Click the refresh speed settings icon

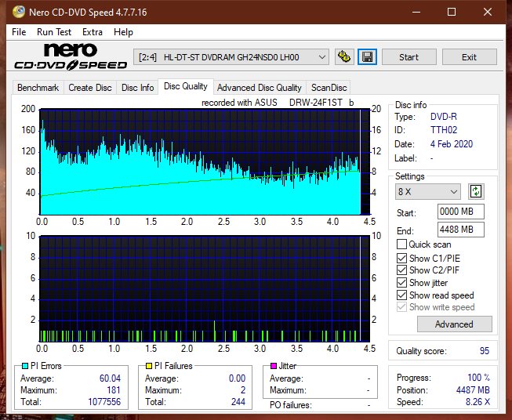click(x=476, y=191)
